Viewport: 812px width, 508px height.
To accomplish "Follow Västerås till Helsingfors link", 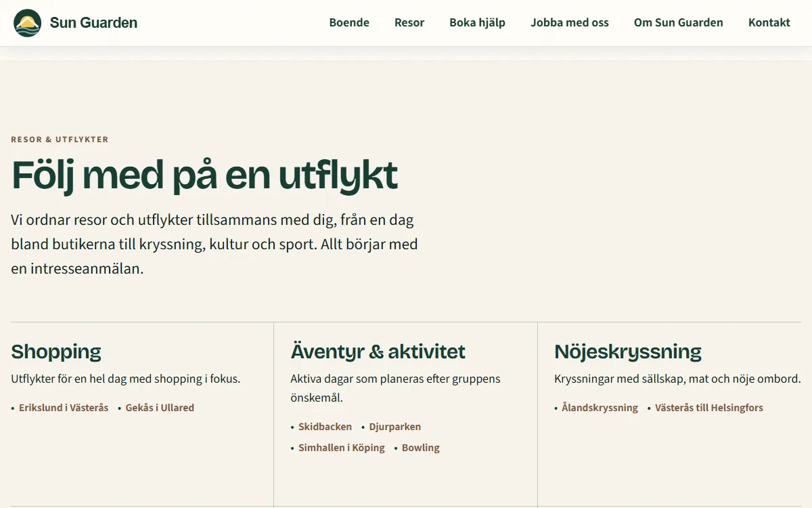I will pyautogui.click(x=708, y=408).
